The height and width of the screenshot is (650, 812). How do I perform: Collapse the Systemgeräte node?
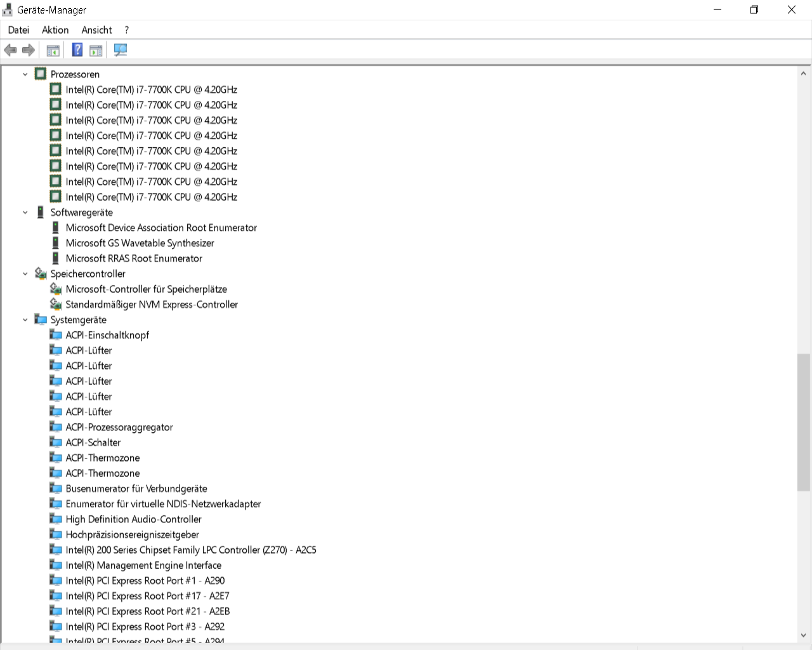(x=25, y=320)
